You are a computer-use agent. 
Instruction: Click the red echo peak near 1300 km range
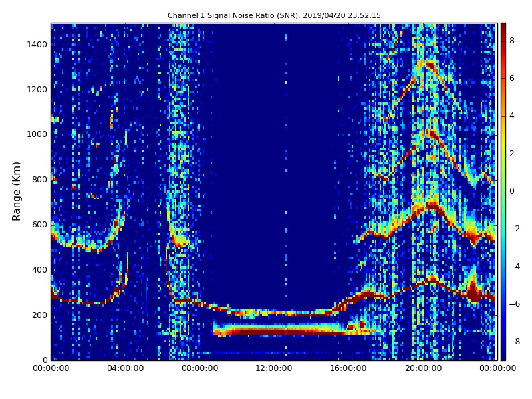(x=431, y=65)
